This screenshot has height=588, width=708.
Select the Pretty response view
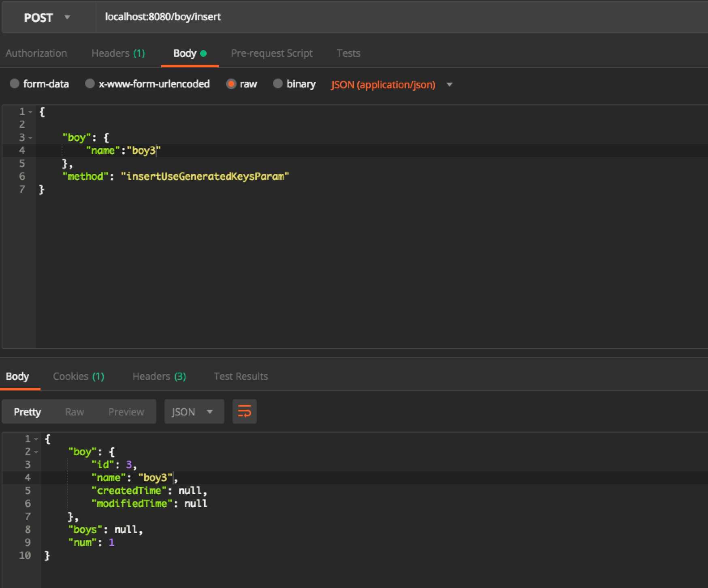pos(28,412)
